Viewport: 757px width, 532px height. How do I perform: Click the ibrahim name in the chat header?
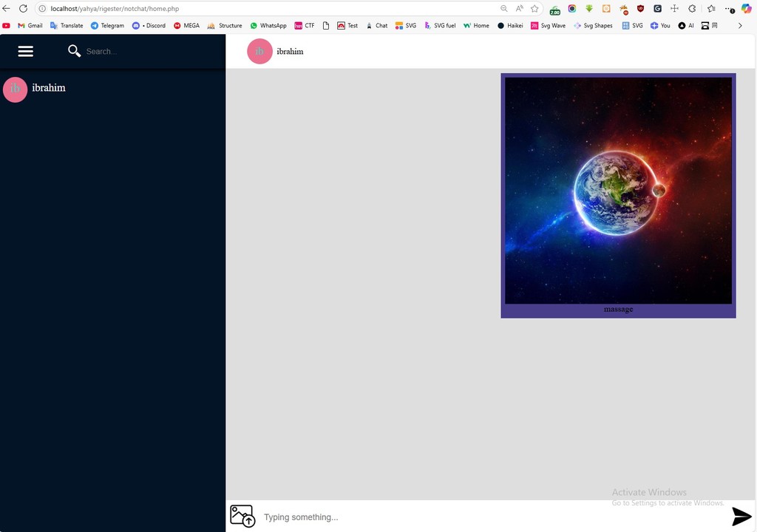coord(290,51)
